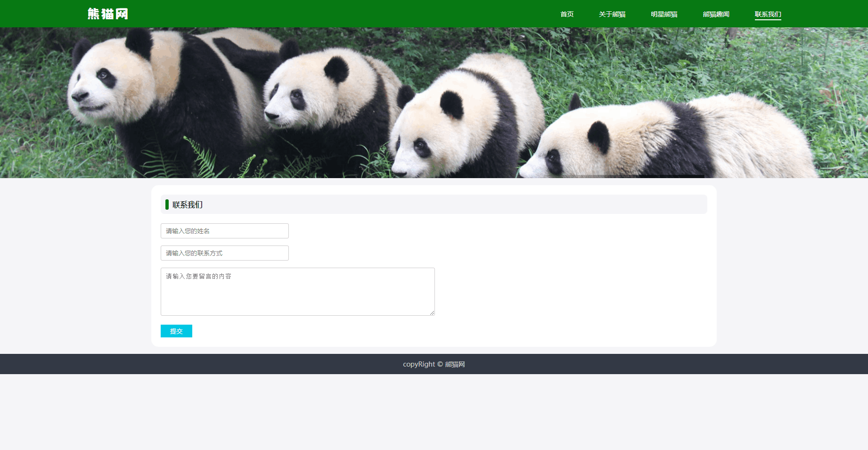The image size is (868, 450).
Task: Click the contact info field 请输入您的联系方式
Action: (x=225, y=253)
